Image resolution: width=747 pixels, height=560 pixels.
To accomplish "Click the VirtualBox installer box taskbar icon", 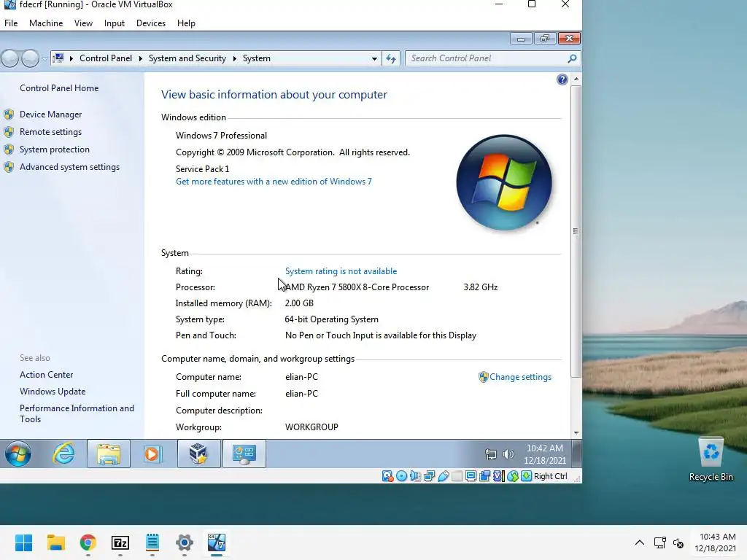I will coord(198,454).
